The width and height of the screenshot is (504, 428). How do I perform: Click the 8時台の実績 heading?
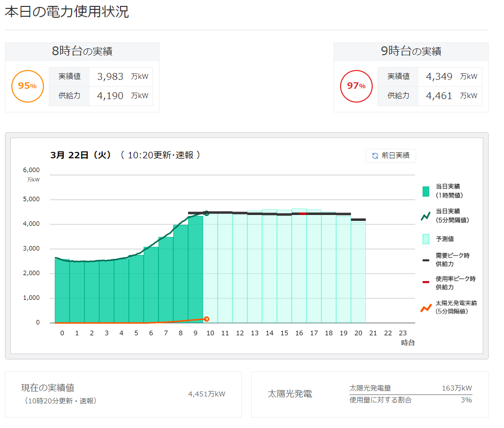click(82, 51)
